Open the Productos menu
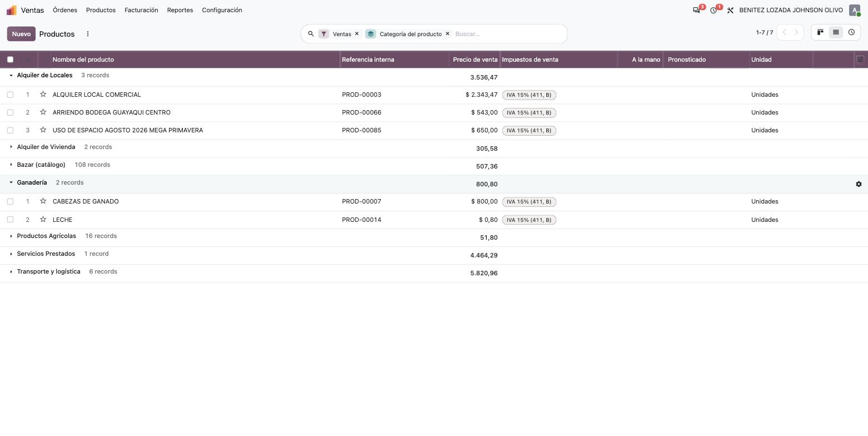The image size is (868, 436). (101, 10)
